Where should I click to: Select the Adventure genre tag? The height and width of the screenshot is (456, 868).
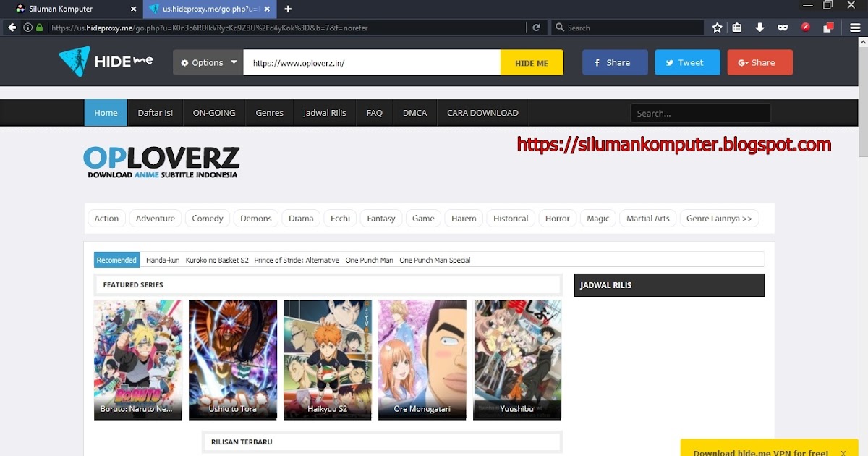[156, 219]
